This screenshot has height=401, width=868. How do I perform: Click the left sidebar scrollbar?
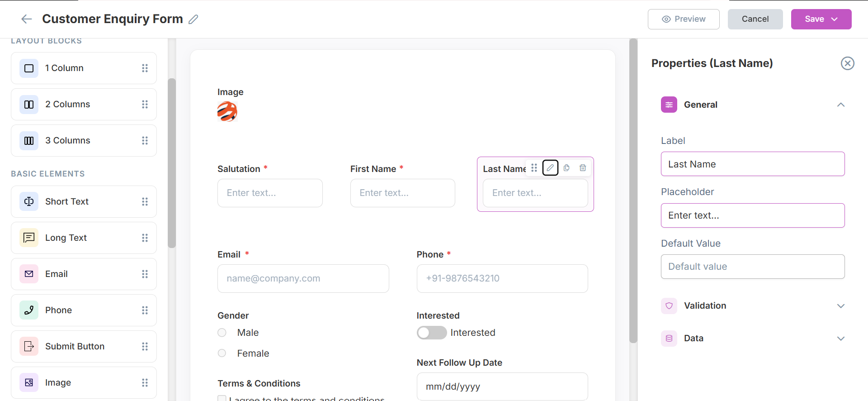pyautogui.click(x=172, y=163)
